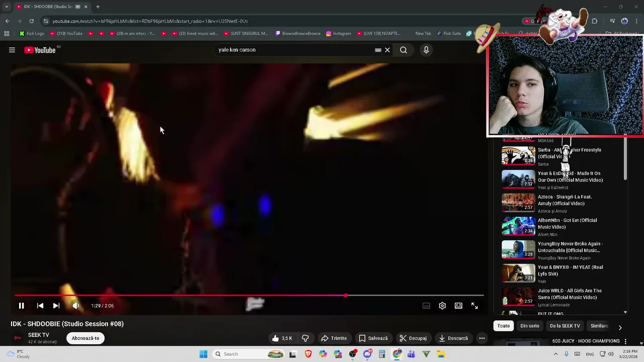Open a new browser tab
This screenshot has height=362, width=644.
[x=98, y=7]
